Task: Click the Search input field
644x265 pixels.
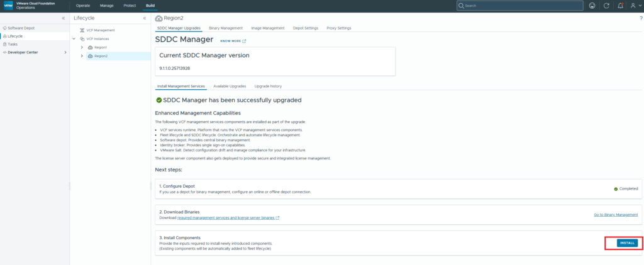Action: pos(520,6)
